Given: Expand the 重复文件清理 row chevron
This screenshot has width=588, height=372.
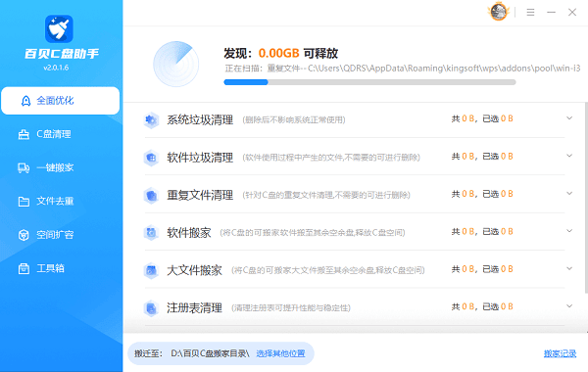Looking at the screenshot, I should (569, 193).
